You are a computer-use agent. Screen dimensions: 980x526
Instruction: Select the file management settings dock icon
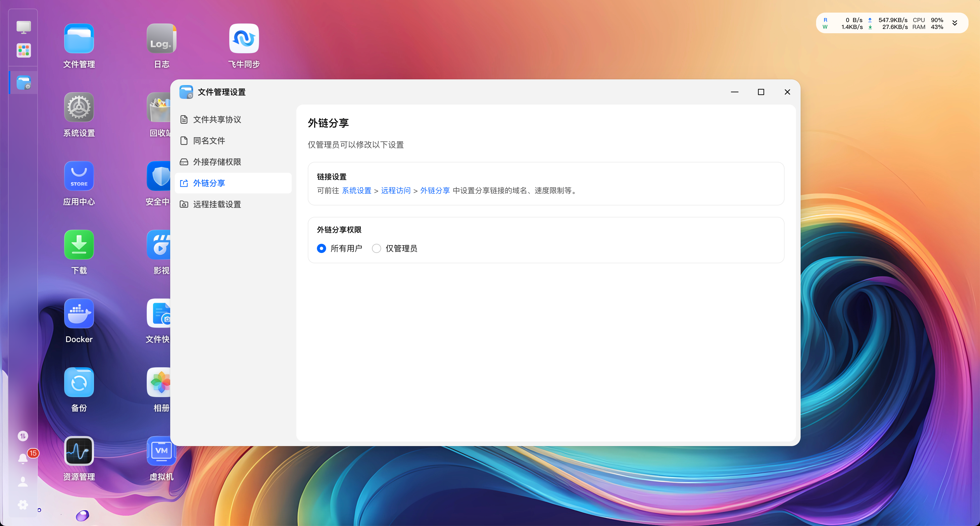point(23,83)
